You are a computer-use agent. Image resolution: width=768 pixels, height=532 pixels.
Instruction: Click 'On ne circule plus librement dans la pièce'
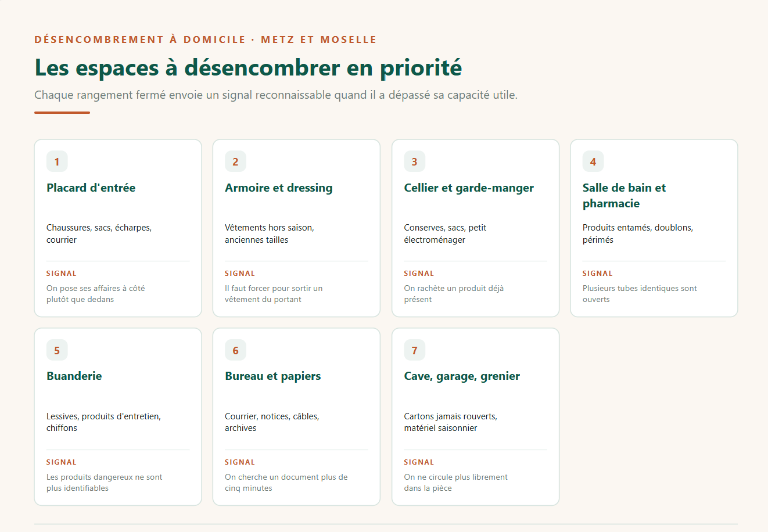(456, 483)
